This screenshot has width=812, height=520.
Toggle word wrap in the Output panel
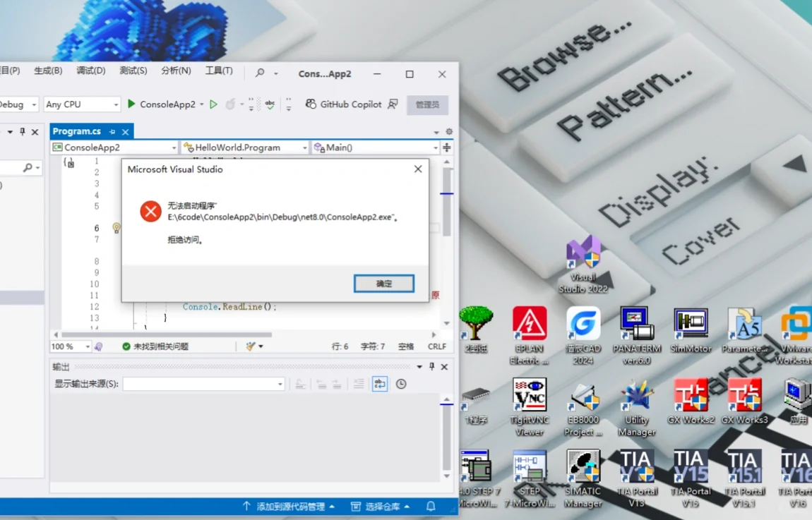[380, 384]
